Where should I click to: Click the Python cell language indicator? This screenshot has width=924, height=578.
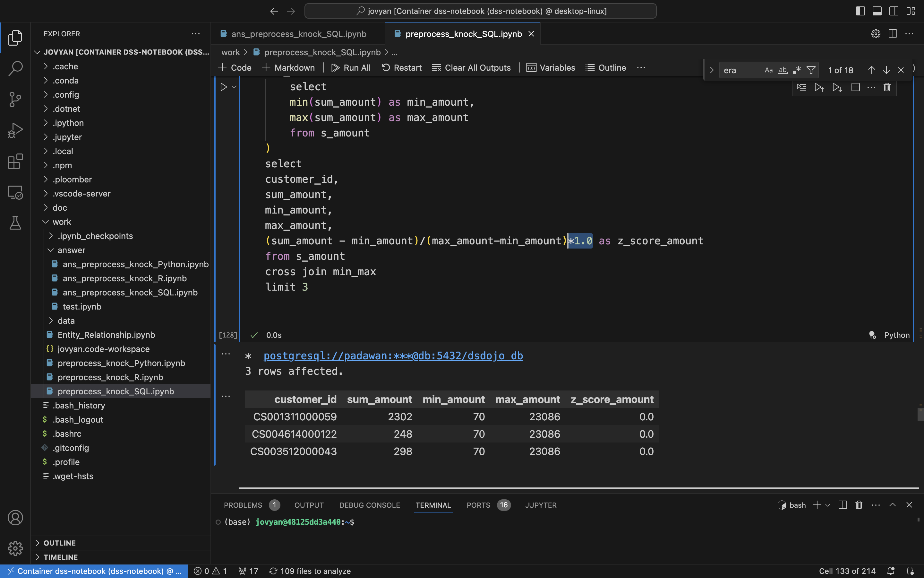pyautogui.click(x=896, y=335)
